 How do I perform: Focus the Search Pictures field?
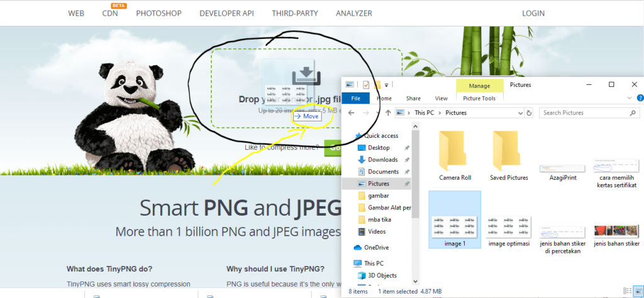589,113
